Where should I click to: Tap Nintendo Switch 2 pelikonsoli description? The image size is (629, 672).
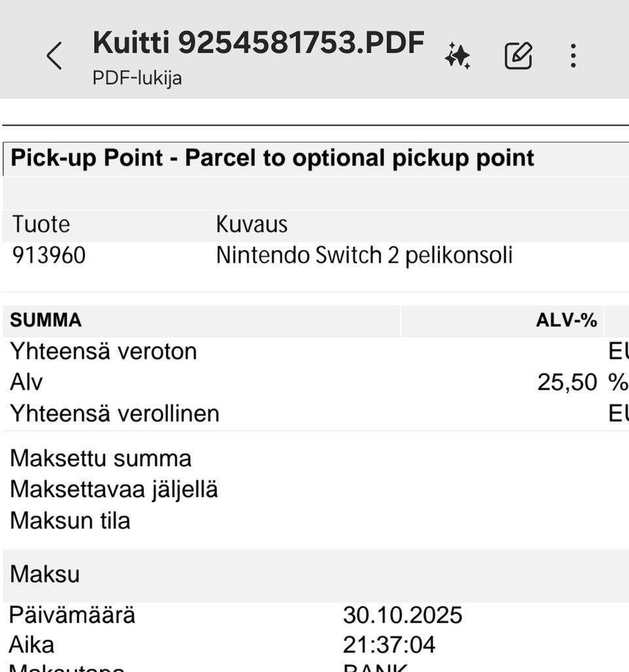(x=364, y=255)
